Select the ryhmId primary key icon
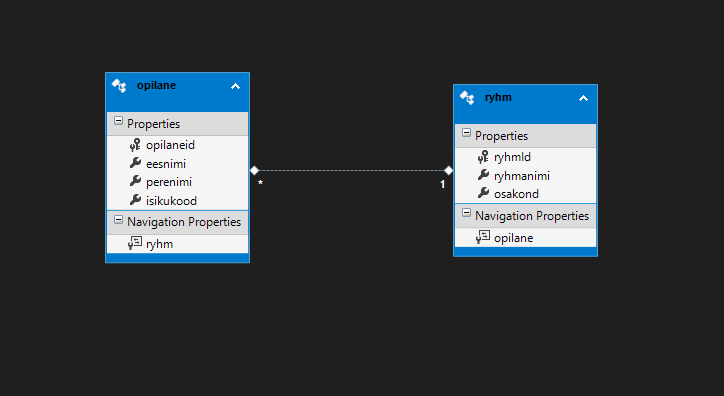Viewport: 724px width, 396px height. point(483,157)
